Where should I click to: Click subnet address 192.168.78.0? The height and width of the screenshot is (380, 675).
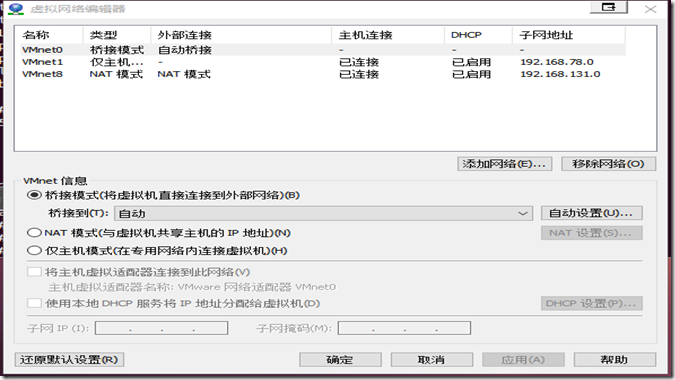[x=557, y=62]
